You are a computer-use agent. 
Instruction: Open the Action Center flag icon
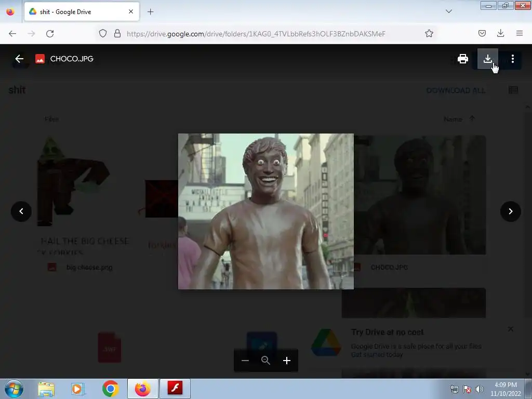[x=467, y=389]
